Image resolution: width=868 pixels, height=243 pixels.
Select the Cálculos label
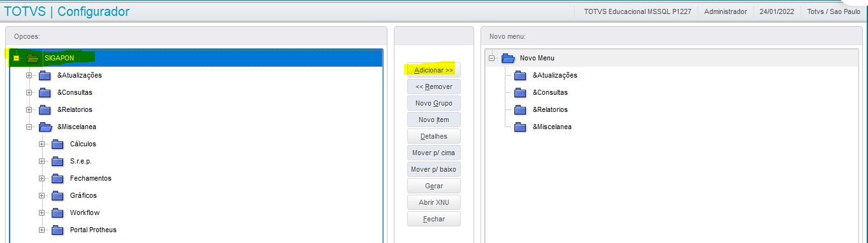83,144
